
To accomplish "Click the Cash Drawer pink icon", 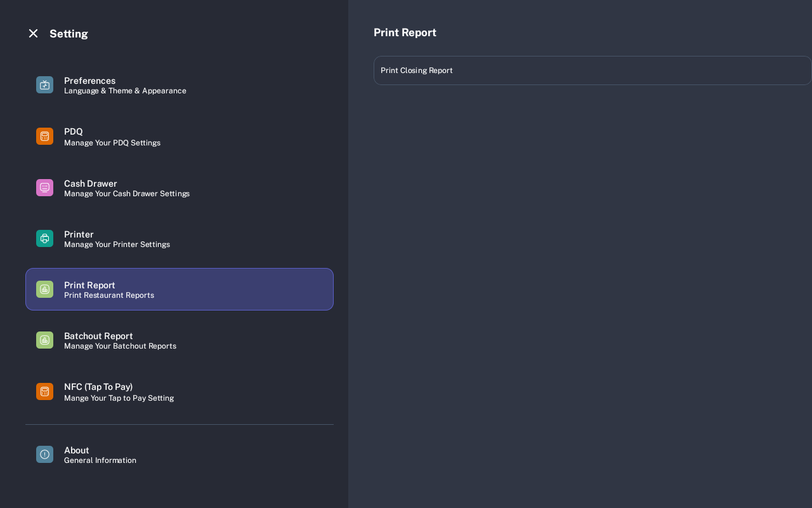I will click(44, 187).
